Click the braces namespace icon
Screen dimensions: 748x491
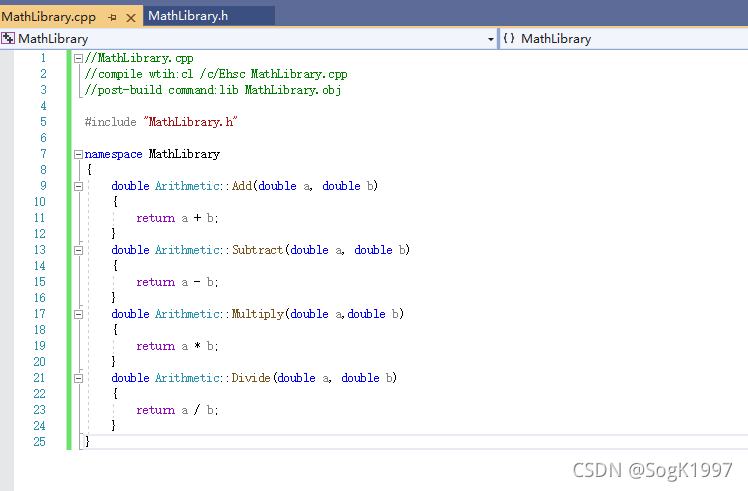point(509,38)
